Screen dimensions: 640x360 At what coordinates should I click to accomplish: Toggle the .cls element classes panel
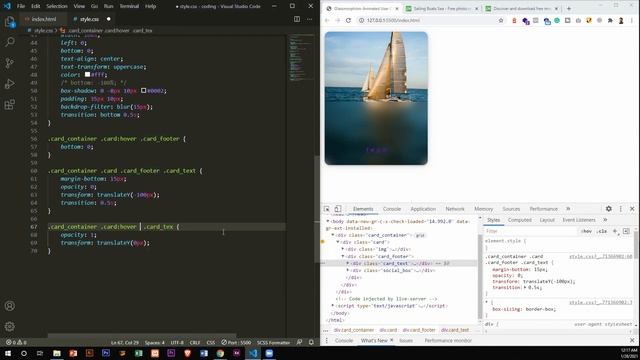[x=601, y=231]
